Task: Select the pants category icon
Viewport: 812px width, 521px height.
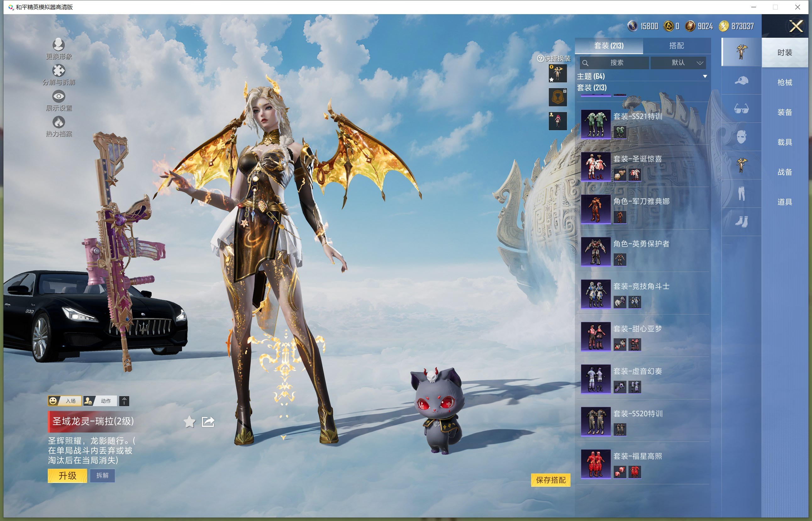Action: pos(741,193)
